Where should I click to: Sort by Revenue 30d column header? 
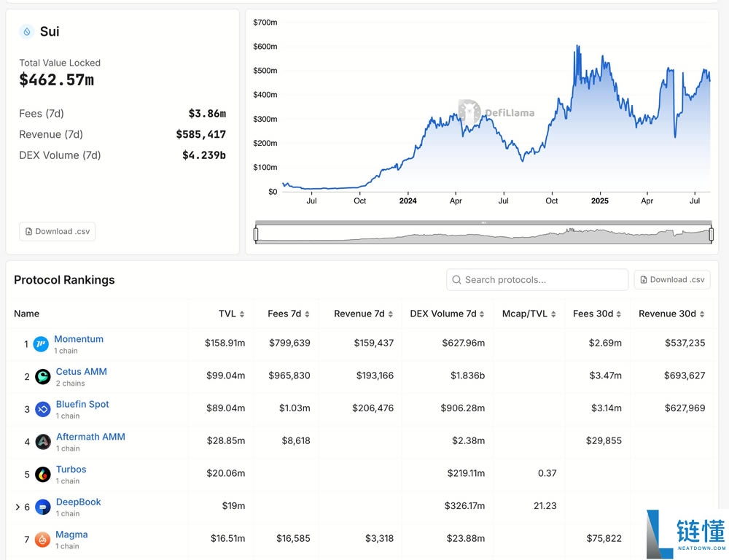(x=671, y=314)
